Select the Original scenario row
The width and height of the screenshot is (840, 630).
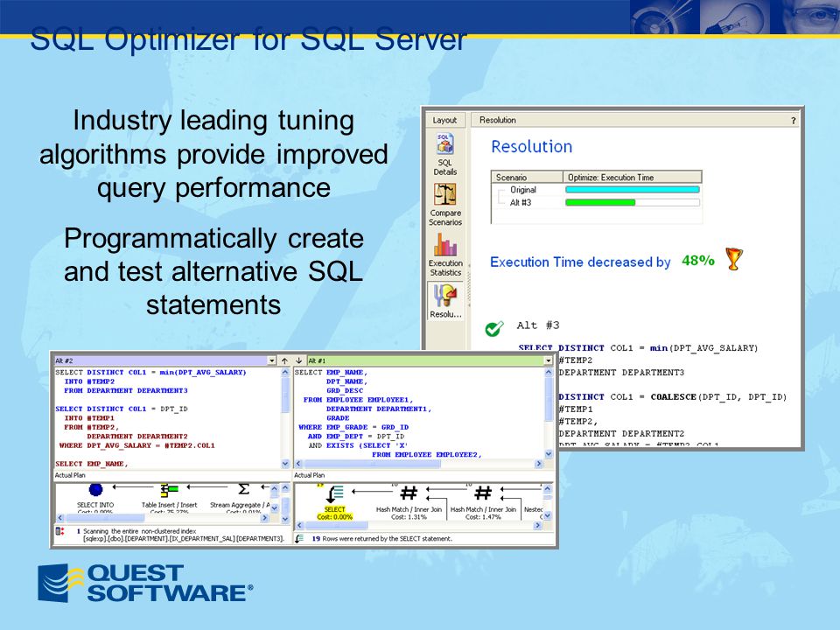point(596,190)
